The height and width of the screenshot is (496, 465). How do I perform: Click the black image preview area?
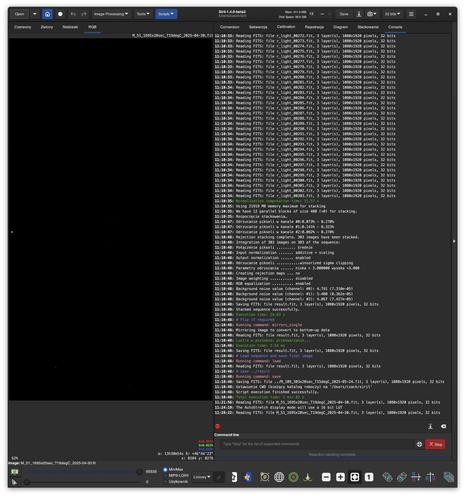click(110, 219)
